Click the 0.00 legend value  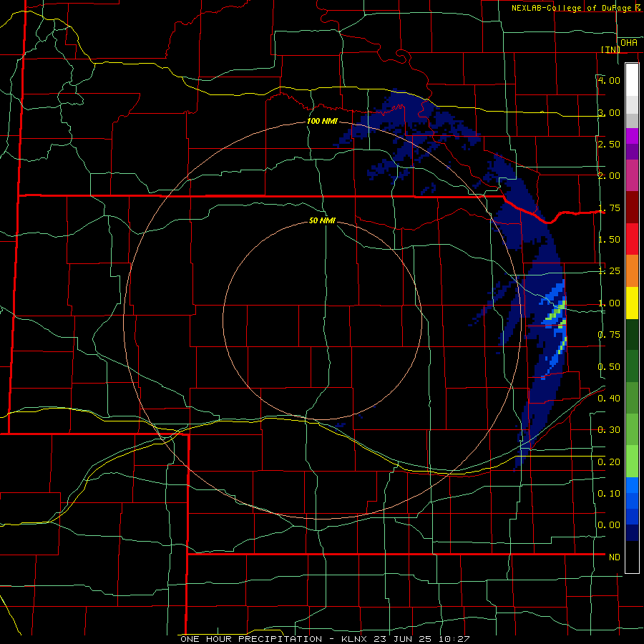pos(609,525)
